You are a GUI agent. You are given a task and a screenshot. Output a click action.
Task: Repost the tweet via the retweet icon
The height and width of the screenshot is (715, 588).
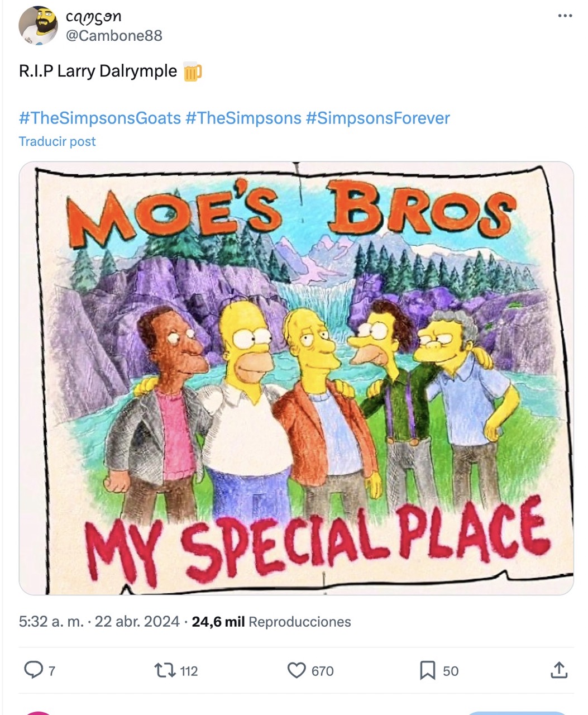[x=165, y=671]
